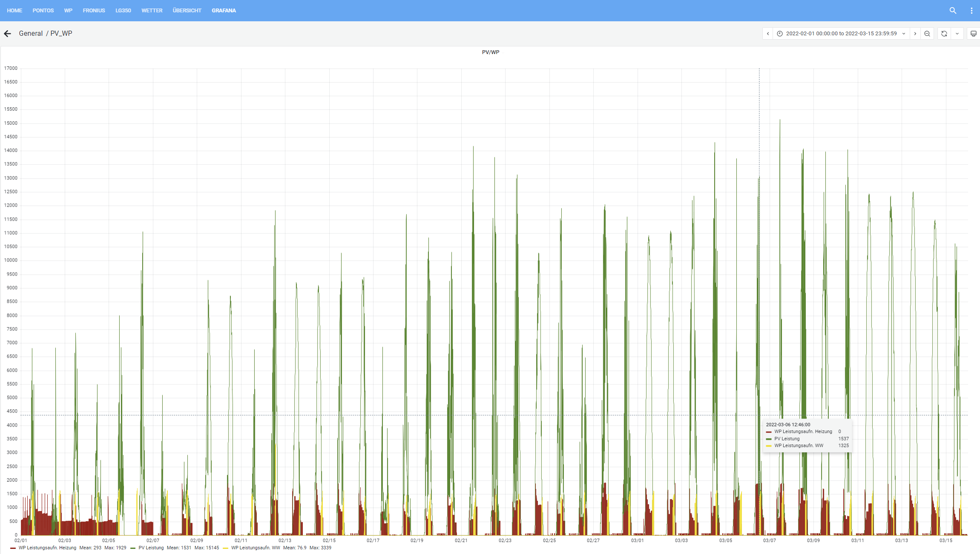Screen dimensions: 980x554
Task: Switch to the WP tab
Action: click(68, 11)
